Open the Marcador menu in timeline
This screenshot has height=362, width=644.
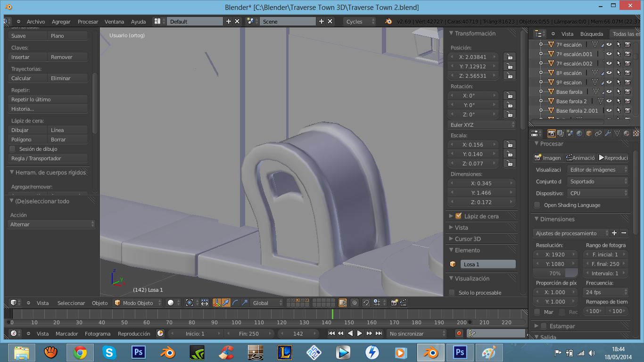67,334
